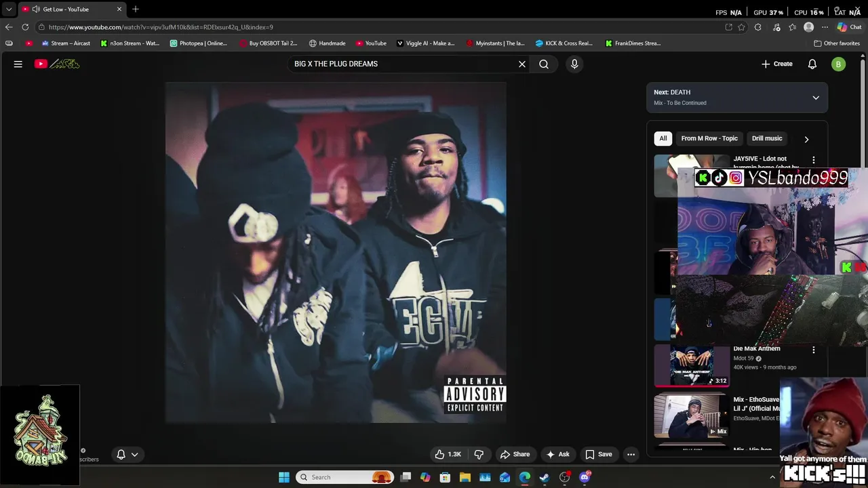Open YouTube notifications bell in header
Viewport: 868px width, 488px height.
coord(812,64)
